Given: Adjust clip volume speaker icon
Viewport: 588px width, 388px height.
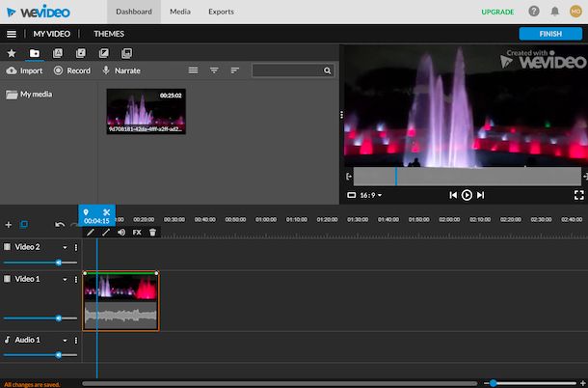Looking at the screenshot, I should (x=121, y=233).
